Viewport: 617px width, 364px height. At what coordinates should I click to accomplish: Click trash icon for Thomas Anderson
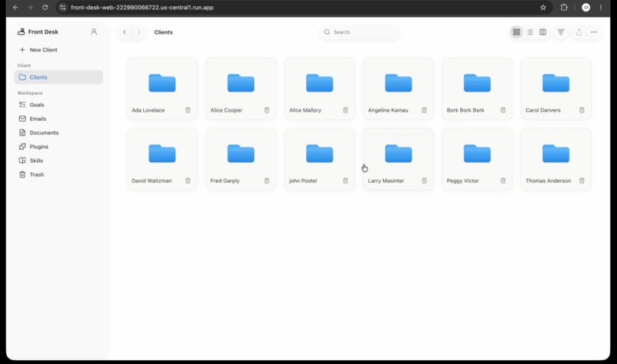tap(582, 180)
